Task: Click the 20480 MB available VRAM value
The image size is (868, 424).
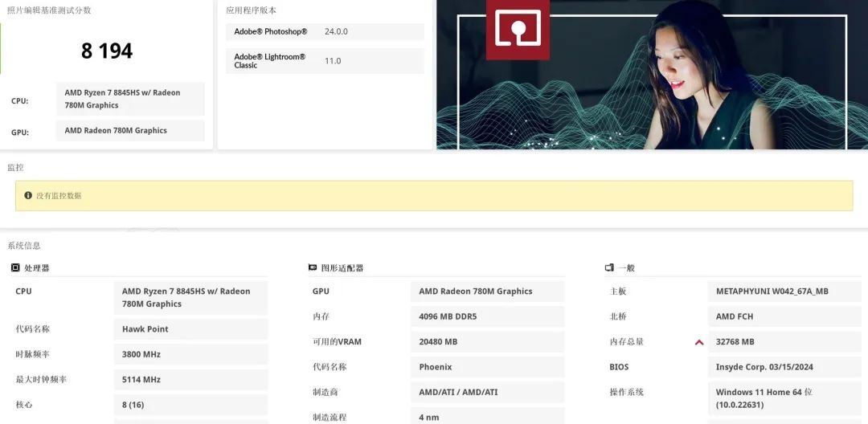Action: point(488,341)
